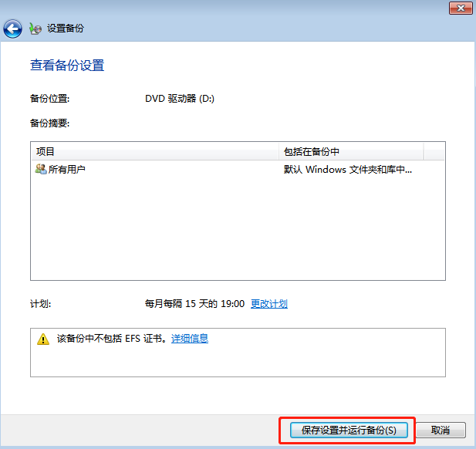The image size is (476, 449).
Task: Select the 所有用户 row
Action: tap(238, 169)
